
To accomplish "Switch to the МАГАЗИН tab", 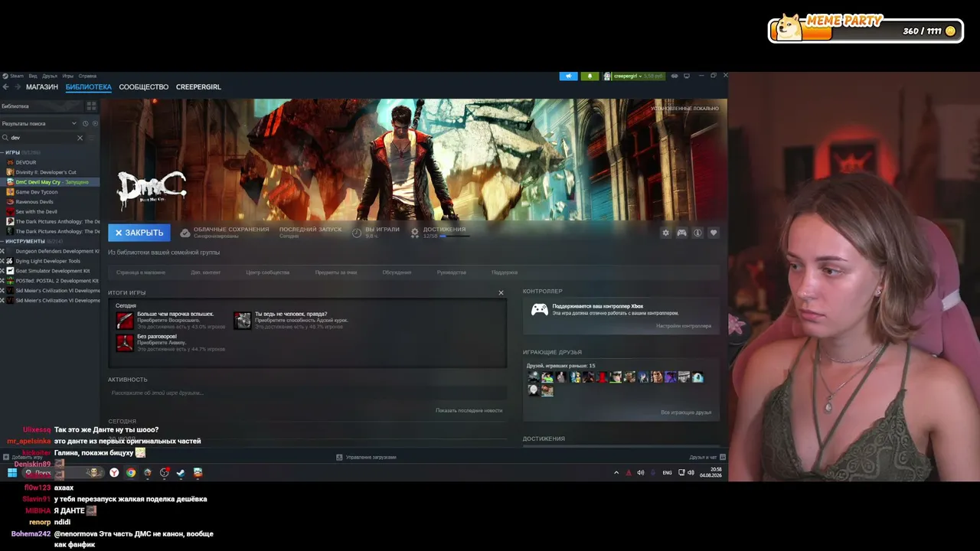I will point(42,87).
